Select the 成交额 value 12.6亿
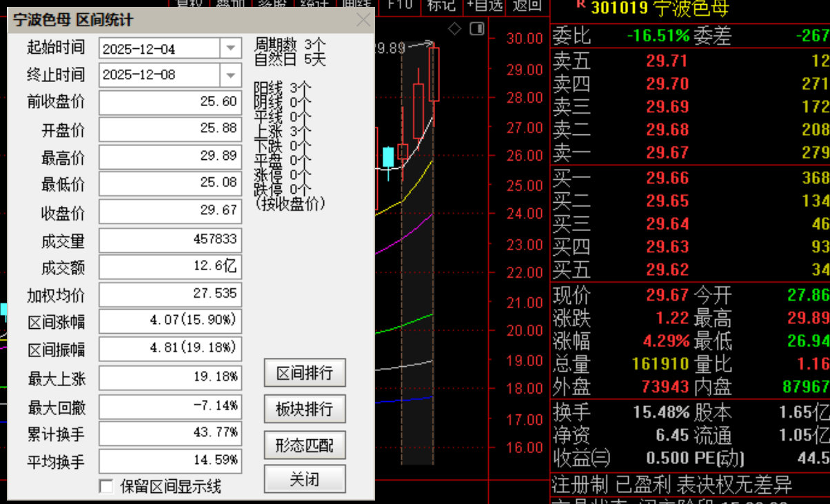The height and width of the screenshot is (504, 830). [170, 267]
